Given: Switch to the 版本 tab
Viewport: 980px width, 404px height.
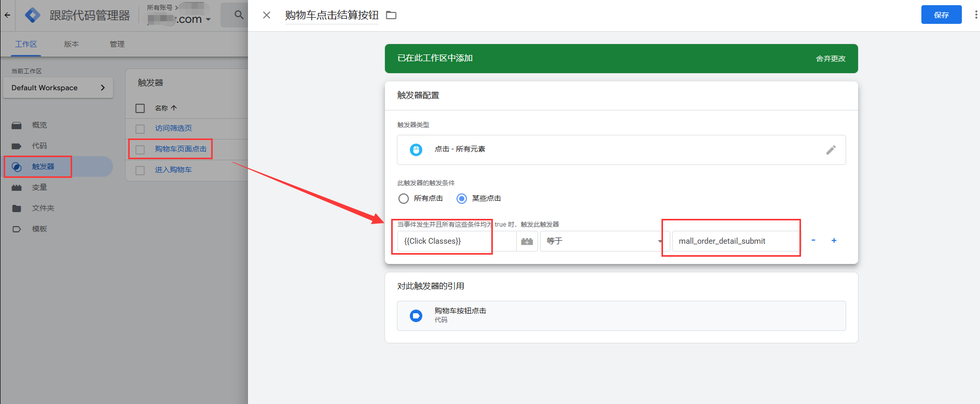Looking at the screenshot, I should point(72,44).
